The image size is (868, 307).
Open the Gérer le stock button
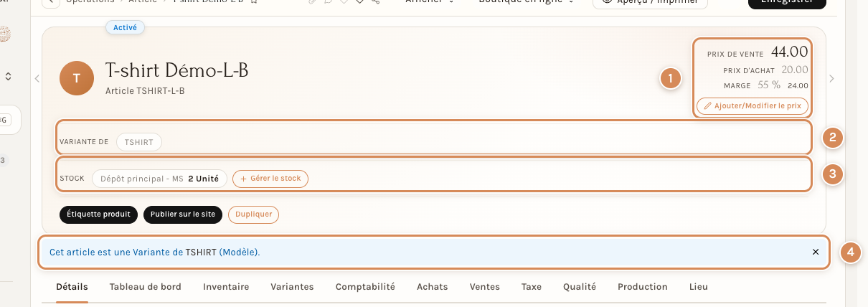pos(270,179)
